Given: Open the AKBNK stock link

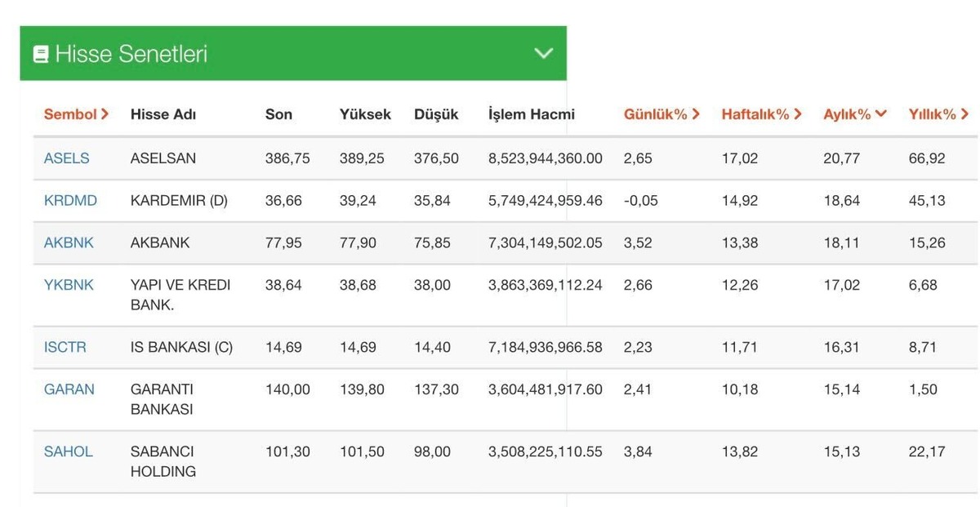Looking at the screenshot, I should (69, 243).
